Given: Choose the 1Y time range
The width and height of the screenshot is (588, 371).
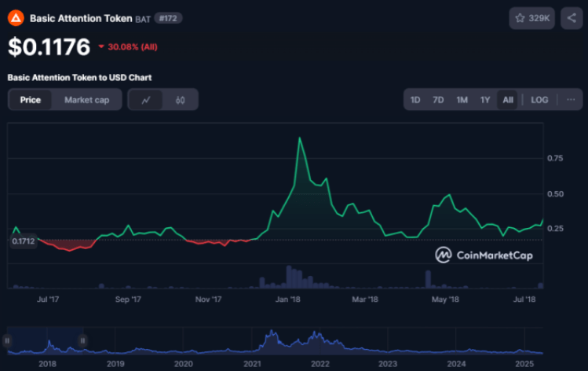Looking at the screenshot, I should pyautogui.click(x=485, y=100).
